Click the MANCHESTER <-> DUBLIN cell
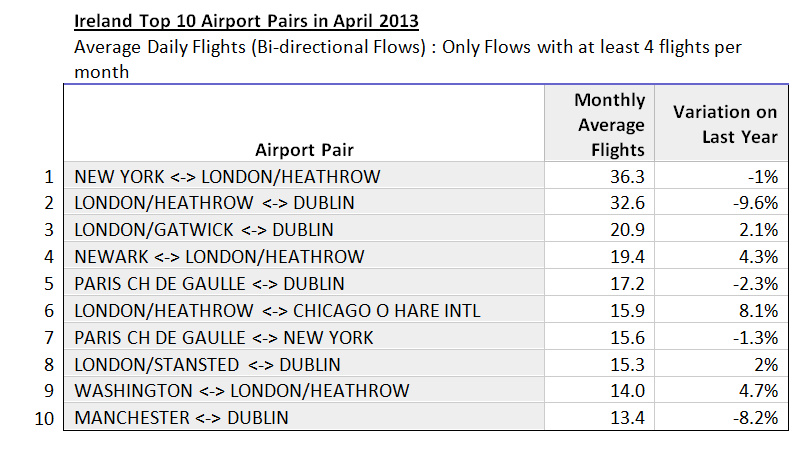 304,417
